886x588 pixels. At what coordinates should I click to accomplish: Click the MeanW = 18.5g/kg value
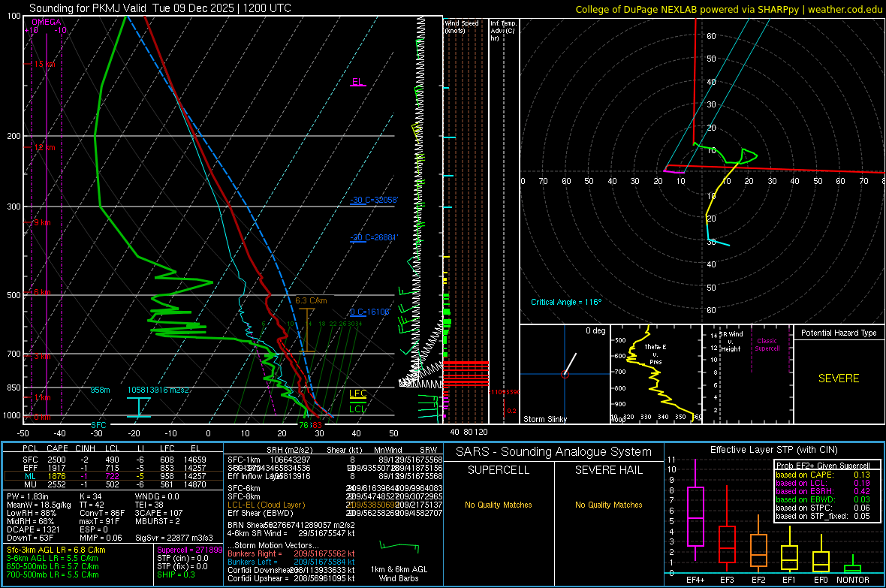tap(39, 505)
